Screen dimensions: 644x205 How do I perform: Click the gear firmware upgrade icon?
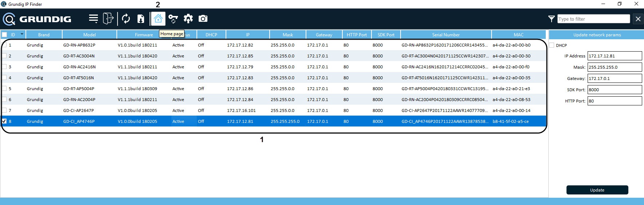pos(188,19)
